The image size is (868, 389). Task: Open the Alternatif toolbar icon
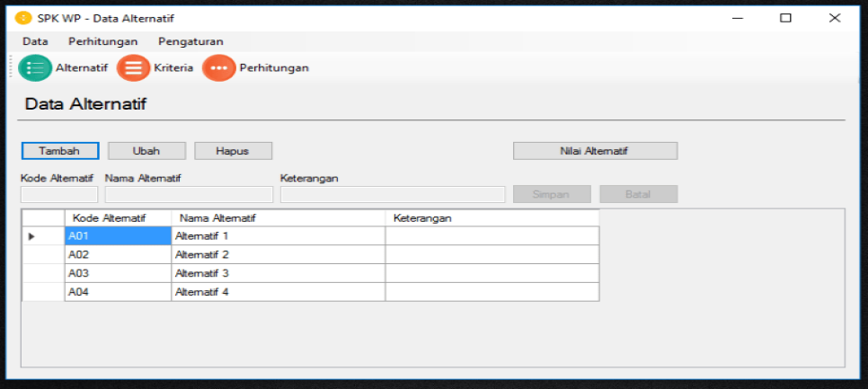[x=35, y=68]
